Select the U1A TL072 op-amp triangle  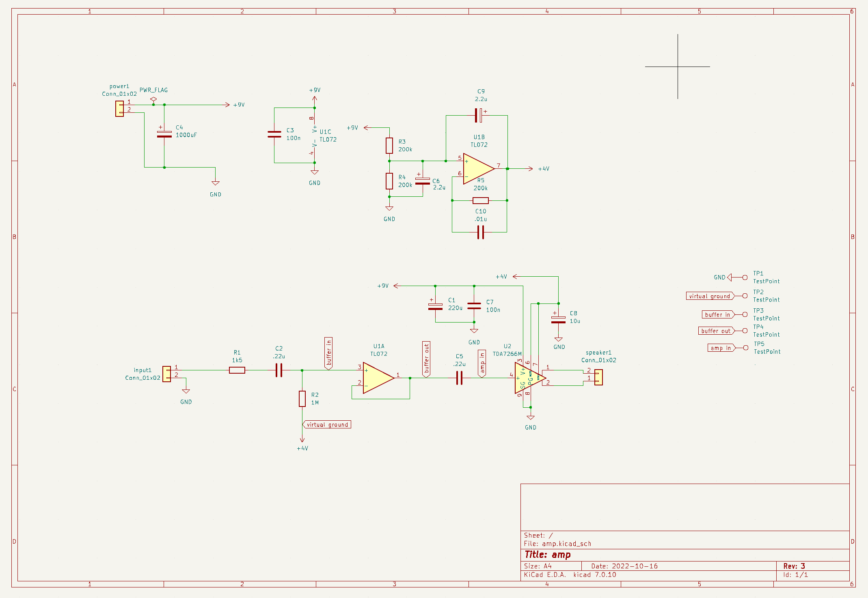tap(378, 378)
